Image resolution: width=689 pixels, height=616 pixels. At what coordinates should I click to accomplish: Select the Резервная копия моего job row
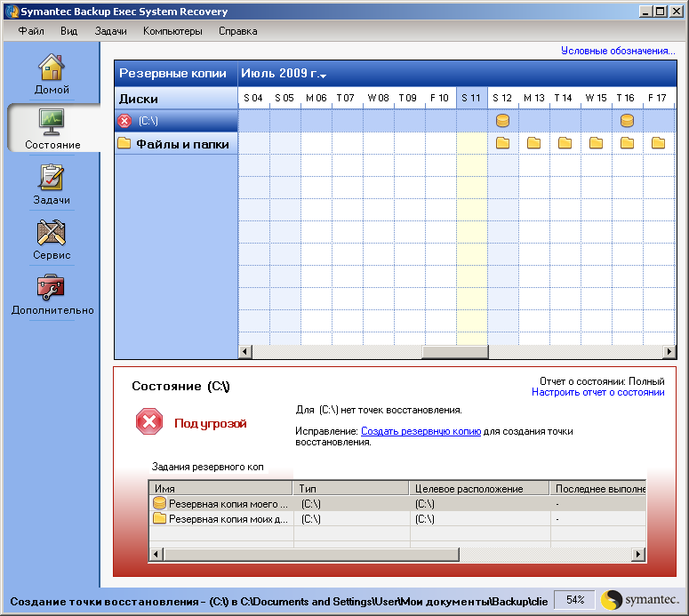pyautogui.click(x=397, y=503)
